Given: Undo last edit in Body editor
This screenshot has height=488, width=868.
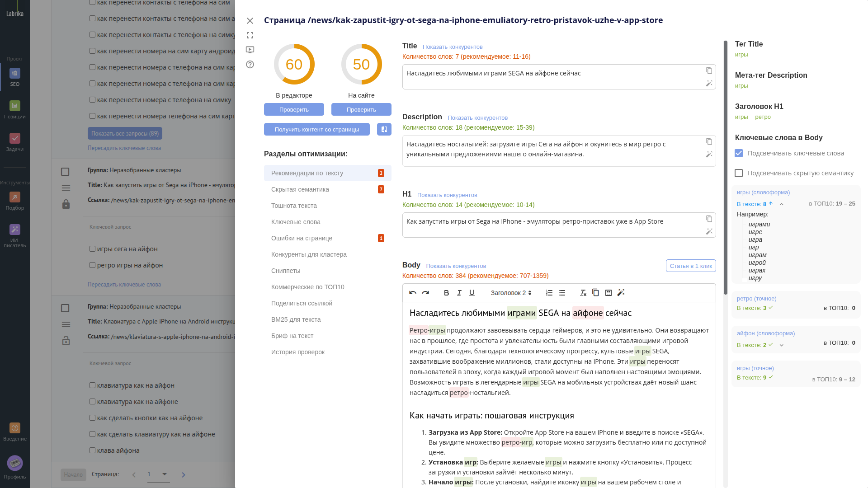Looking at the screenshot, I should 413,293.
